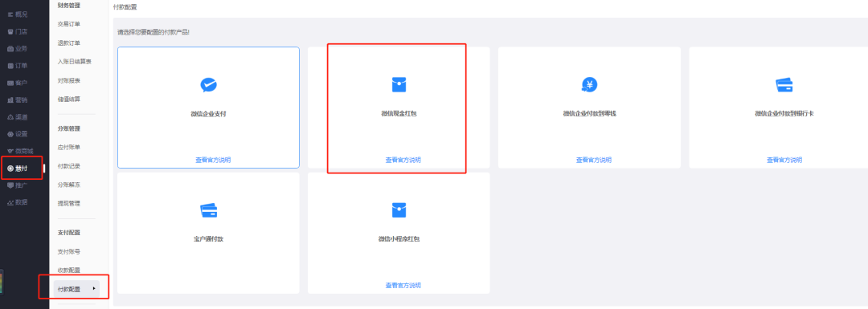Open 概况 overview in the dark sidebar

(x=17, y=14)
